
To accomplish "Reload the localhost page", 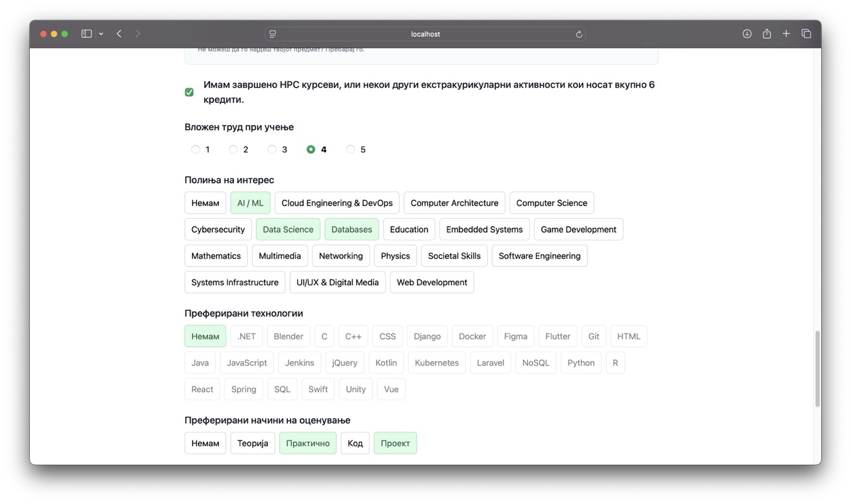I will [x=579, y=34].
